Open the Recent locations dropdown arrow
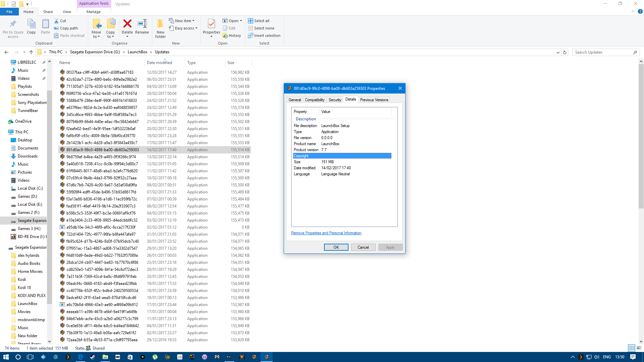 point(24,52)
